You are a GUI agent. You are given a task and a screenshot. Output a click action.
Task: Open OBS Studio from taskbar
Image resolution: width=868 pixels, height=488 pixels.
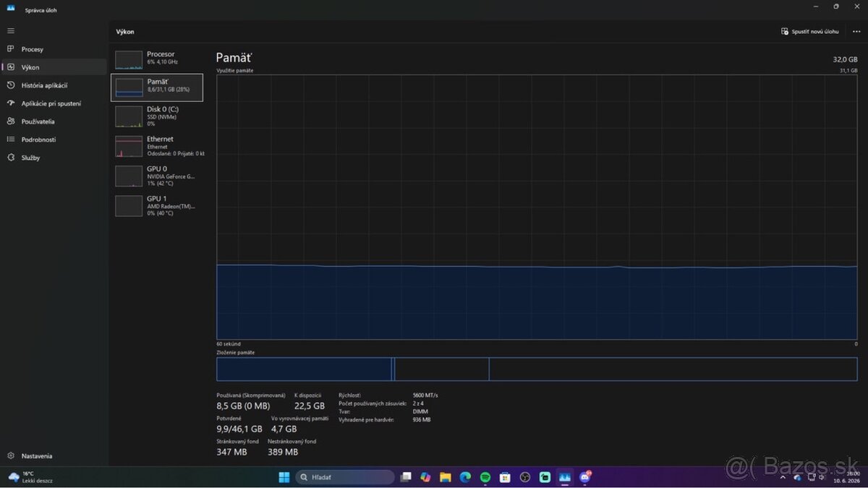point(525,477)
